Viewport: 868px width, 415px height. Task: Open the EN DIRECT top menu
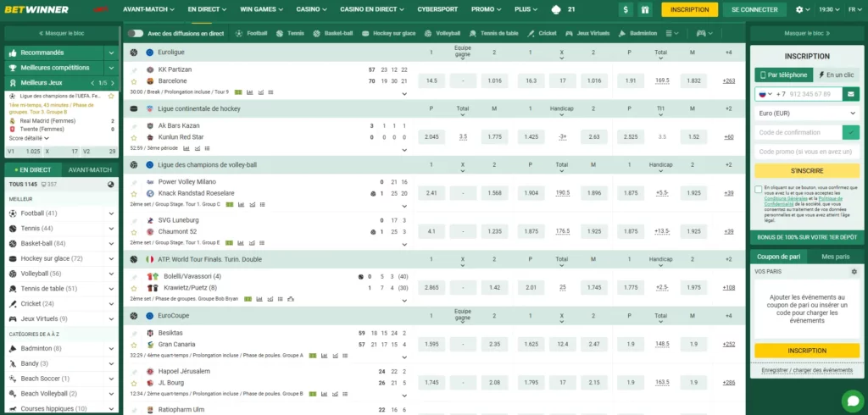(x=208, y=9)
